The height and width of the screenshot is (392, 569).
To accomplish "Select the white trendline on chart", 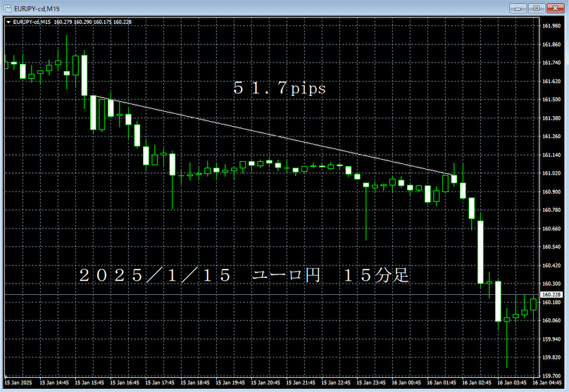I will [x=272, y=135].
